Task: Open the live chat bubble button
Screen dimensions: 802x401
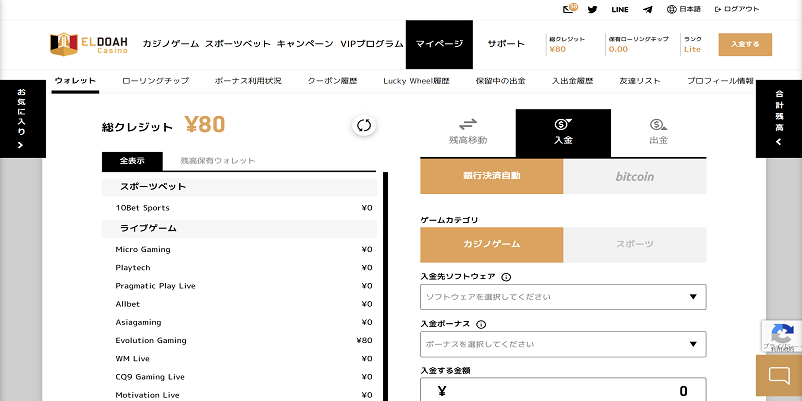Action: tap(779, 376)
